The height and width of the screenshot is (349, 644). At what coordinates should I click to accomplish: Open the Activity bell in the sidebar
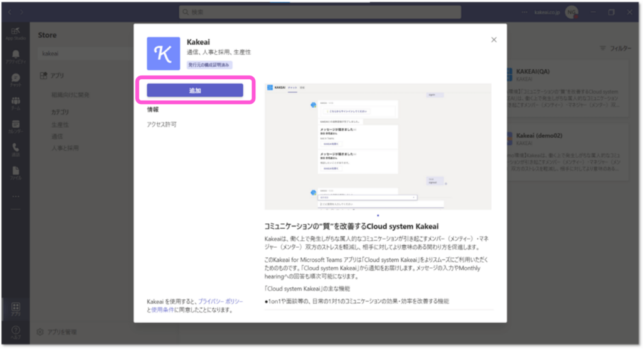pyautogui.click(x=16, y=57)
